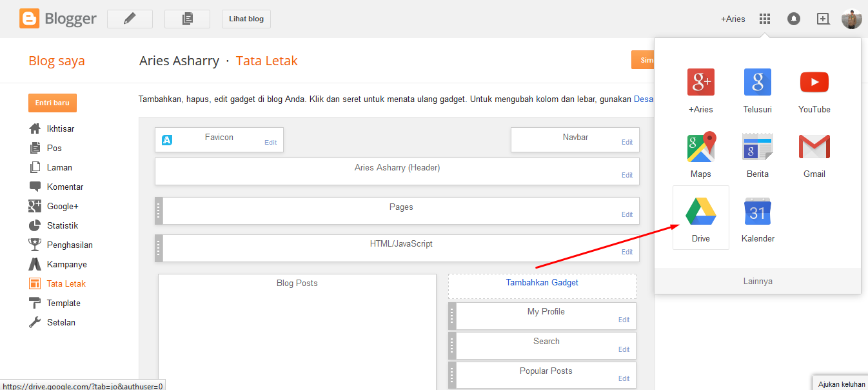Open Setelan in sidebar menu
Viewport: 868px width, 390px height.
61,322
